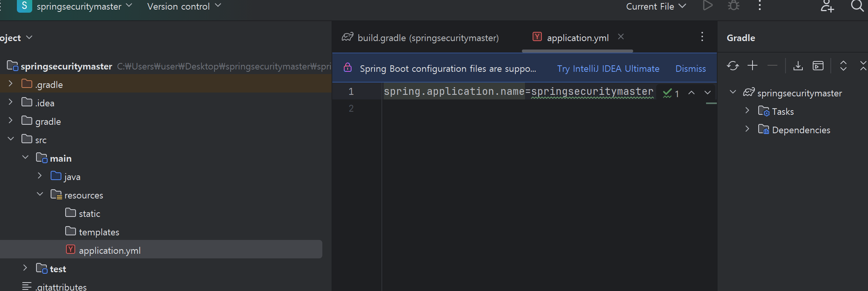The width and height of the screenshot is (868, 291).
Task: Select the springsecuritymaster root project node
Action: (x=66, y=66)
